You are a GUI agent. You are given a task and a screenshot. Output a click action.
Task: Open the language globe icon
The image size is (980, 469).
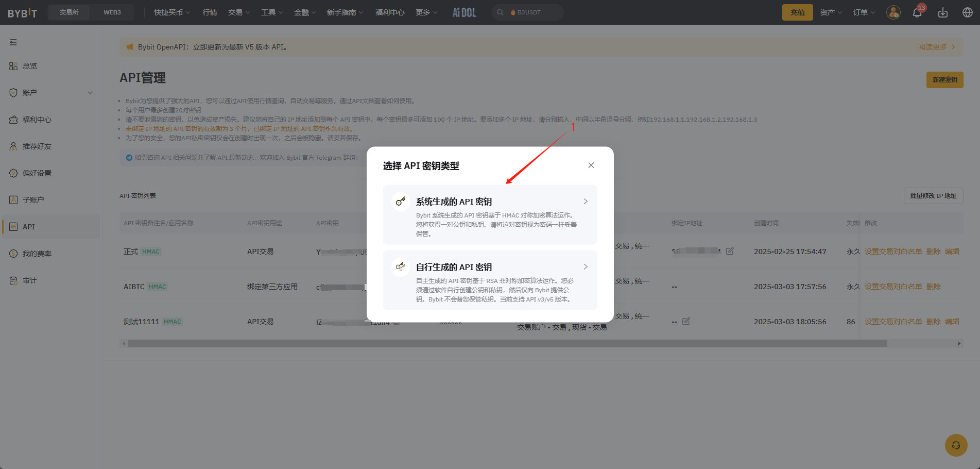tap(968, 12)
